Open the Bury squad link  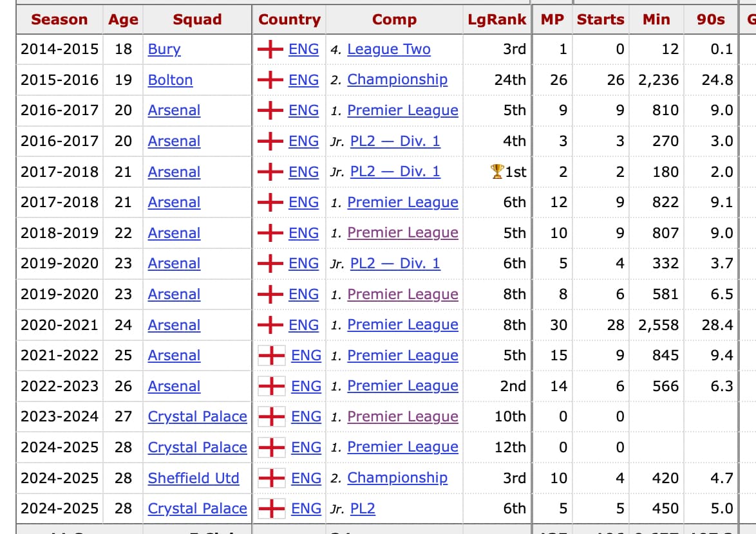click(164, 49)
